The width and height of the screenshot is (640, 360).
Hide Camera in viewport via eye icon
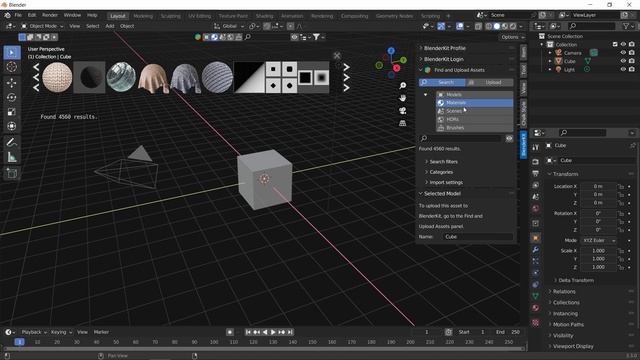(x=623, y=53)
